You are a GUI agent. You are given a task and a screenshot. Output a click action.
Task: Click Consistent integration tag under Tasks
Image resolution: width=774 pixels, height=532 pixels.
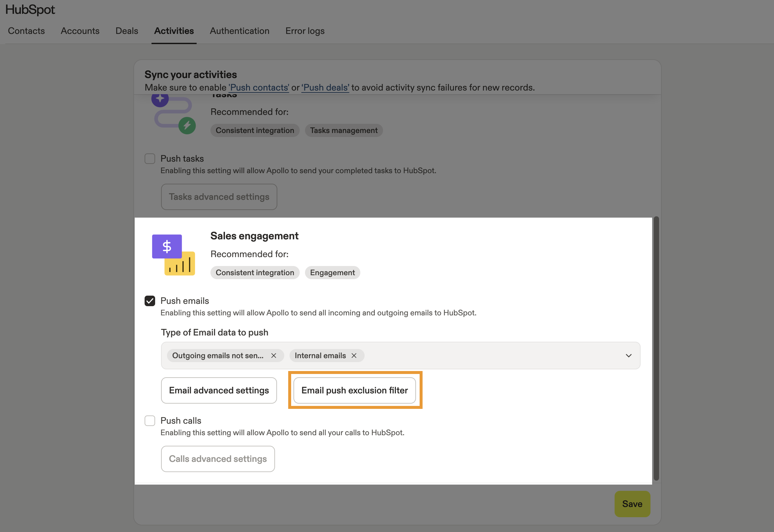(x=255, y=130)
